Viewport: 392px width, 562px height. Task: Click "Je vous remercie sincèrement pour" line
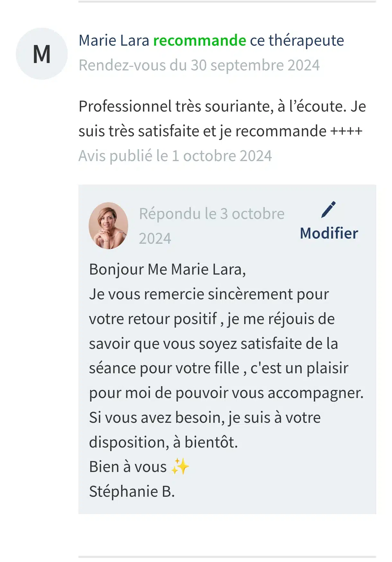click(209, 294)
